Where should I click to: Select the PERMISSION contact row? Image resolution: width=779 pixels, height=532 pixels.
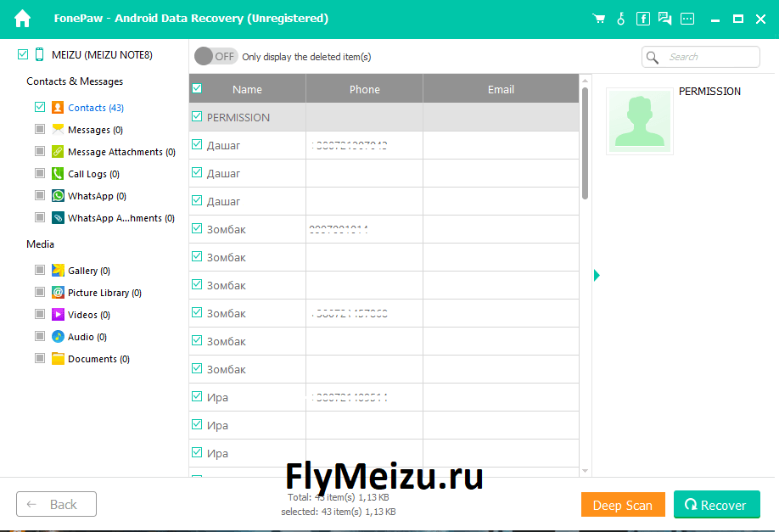tap(384, 117)
